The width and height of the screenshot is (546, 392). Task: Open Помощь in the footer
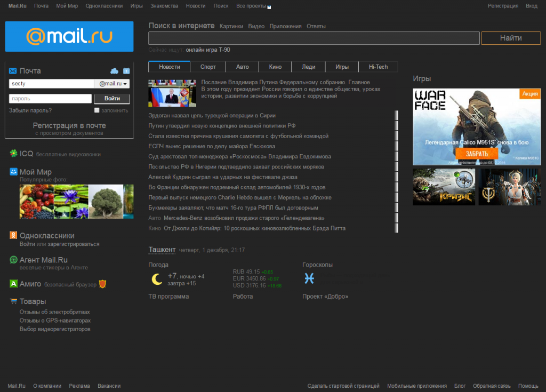tap(528, 386)
